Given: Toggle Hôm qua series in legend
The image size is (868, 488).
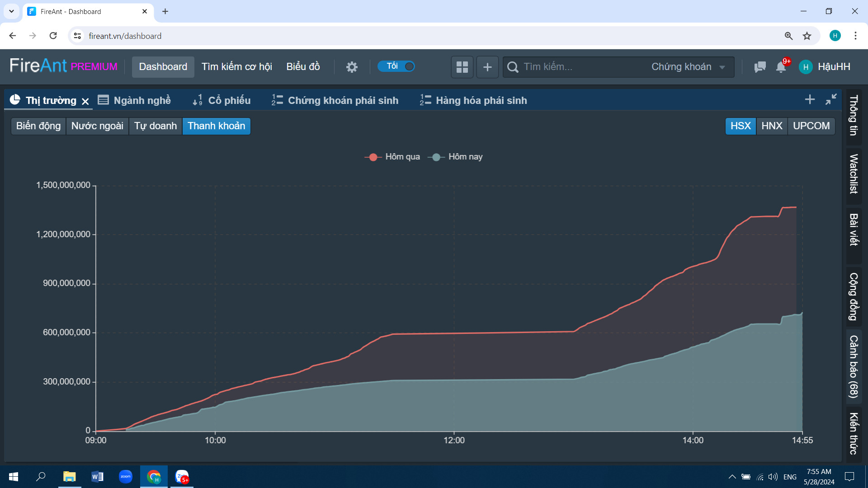Looking at the screenshot, I should tap(392, 157).
